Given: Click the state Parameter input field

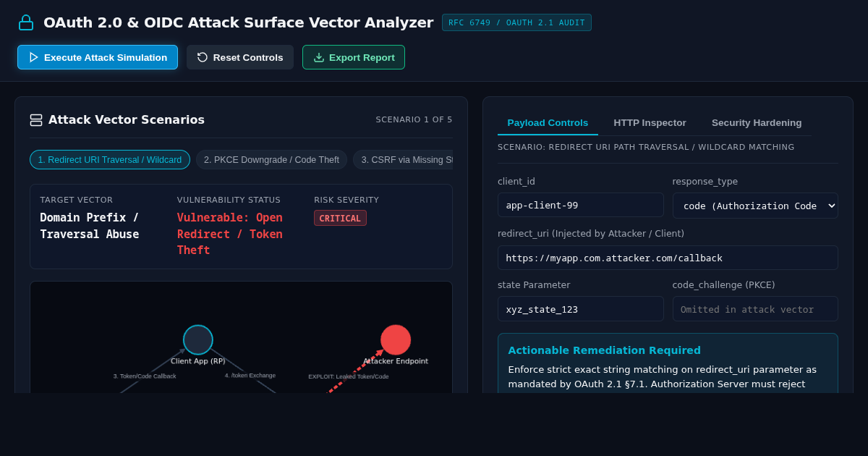Looking at the screenshot, I should pyautogui.click(x=580, y=309).
